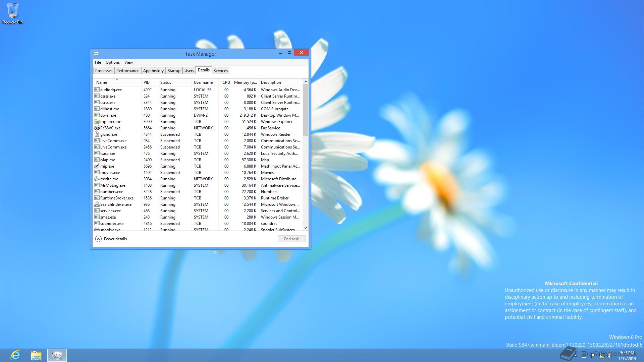Viewport: 644px width, 362px height.
Task: Click the scrollbar down arrow
Action: (306, 228)
